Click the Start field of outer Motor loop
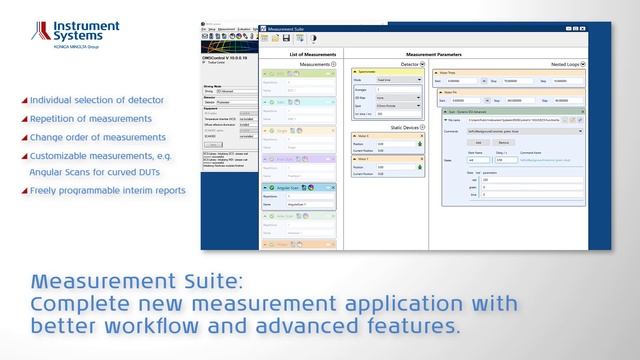 462,81
